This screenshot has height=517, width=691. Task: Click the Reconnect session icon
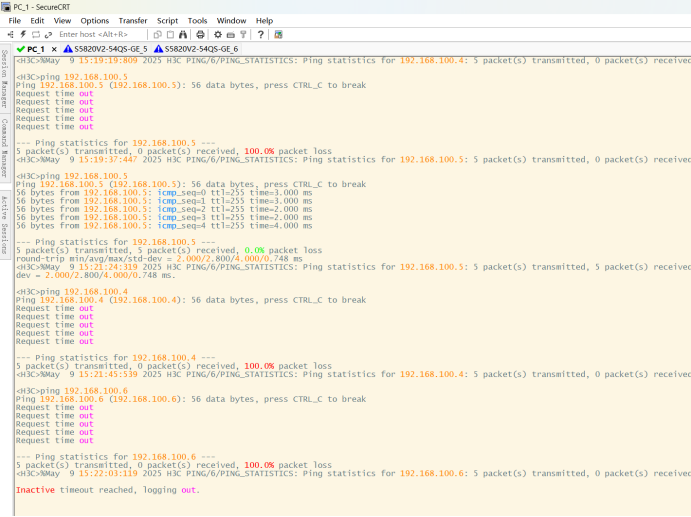click(36, 34)
